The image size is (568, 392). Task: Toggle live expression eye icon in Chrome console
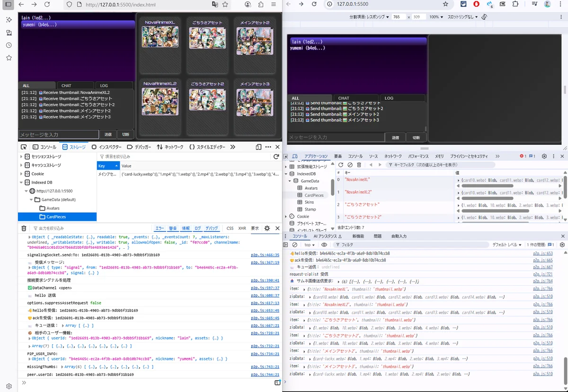point(324,245)
